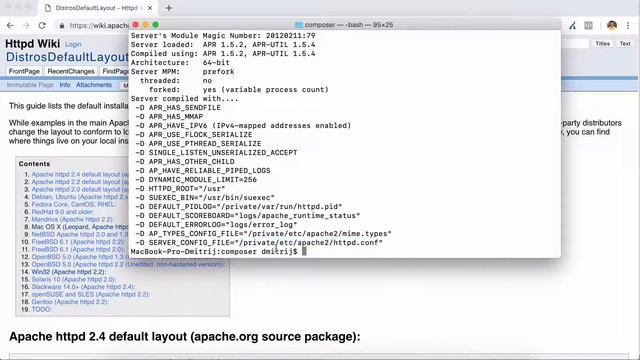Open the Httpd Wiki title link
This screenshot has height=360, width=640.
[33, 44]
